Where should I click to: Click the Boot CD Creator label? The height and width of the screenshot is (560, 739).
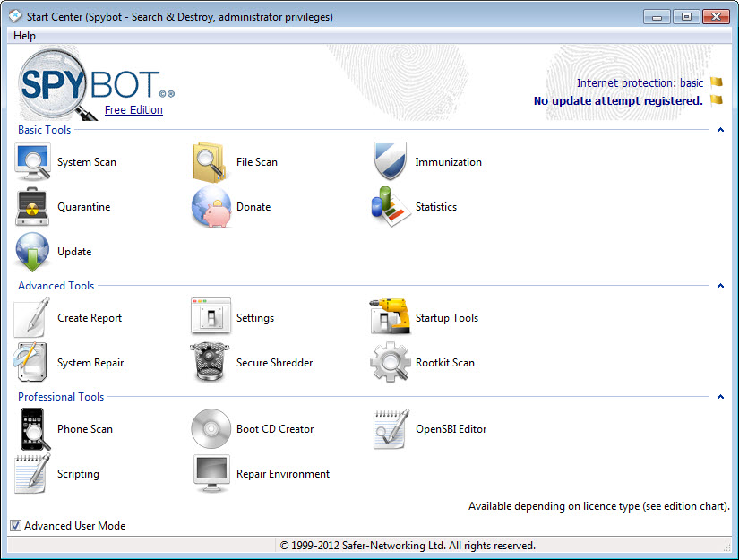coord(275,429)
